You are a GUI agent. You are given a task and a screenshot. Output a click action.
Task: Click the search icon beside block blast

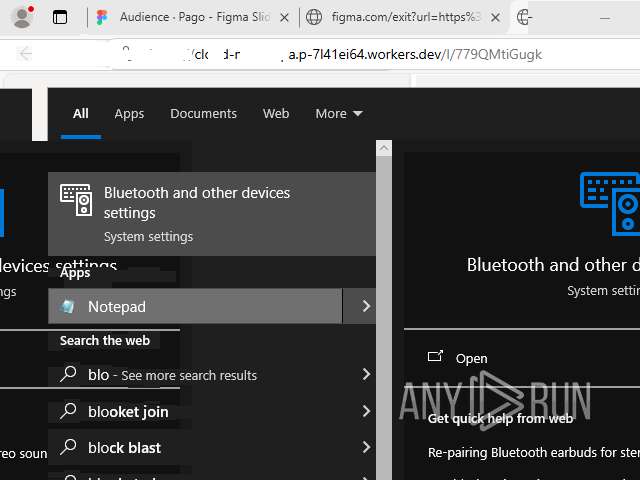(68, 447)
